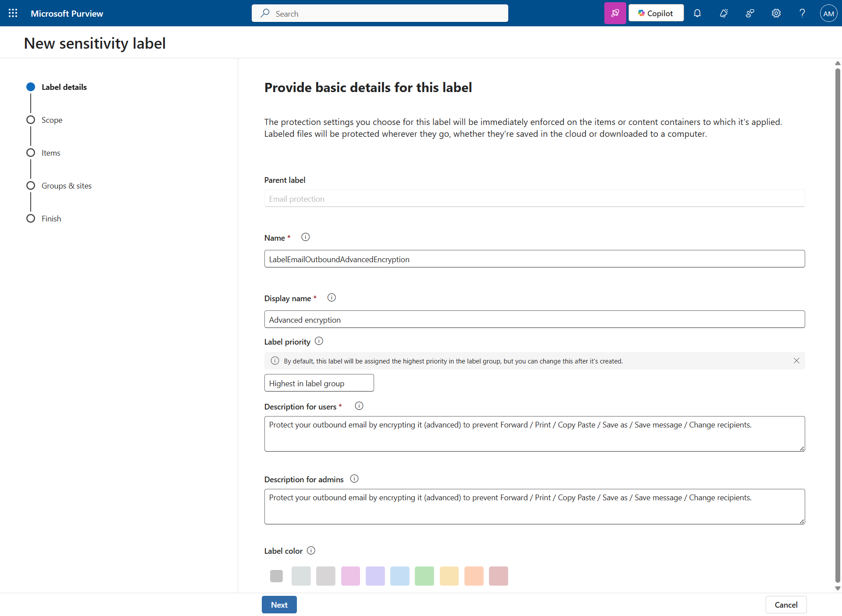Click info icon beside Description for admins
The height and width of the screenshot is (616, 842).
pyautogui.click(x=354, y=479)
